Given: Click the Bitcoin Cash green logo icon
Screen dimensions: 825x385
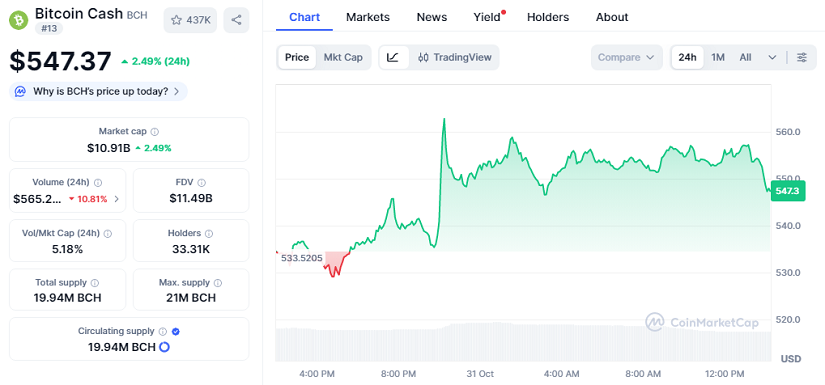Looking at the screenshot, I should [19, 20].
